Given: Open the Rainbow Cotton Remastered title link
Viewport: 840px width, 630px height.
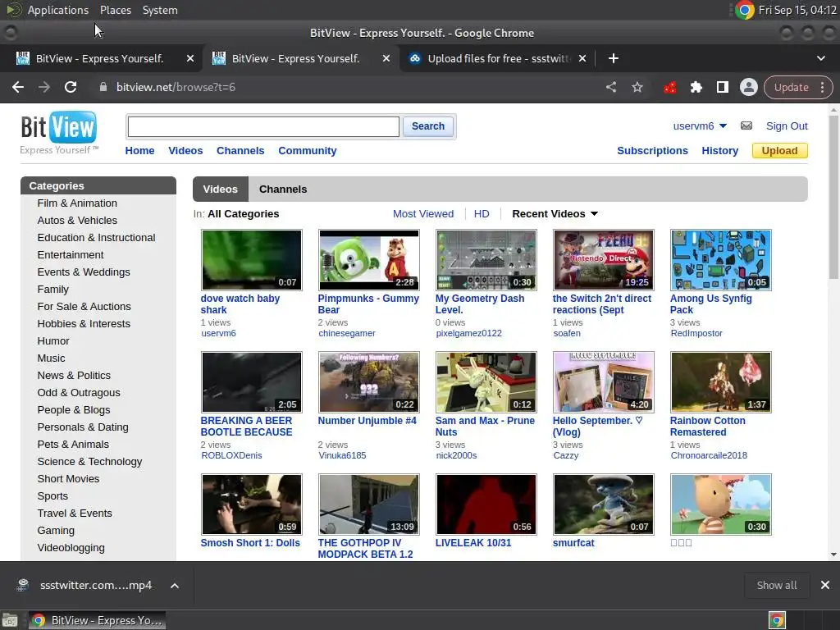Looking at the screenshot, I should [x=707, y=427].
